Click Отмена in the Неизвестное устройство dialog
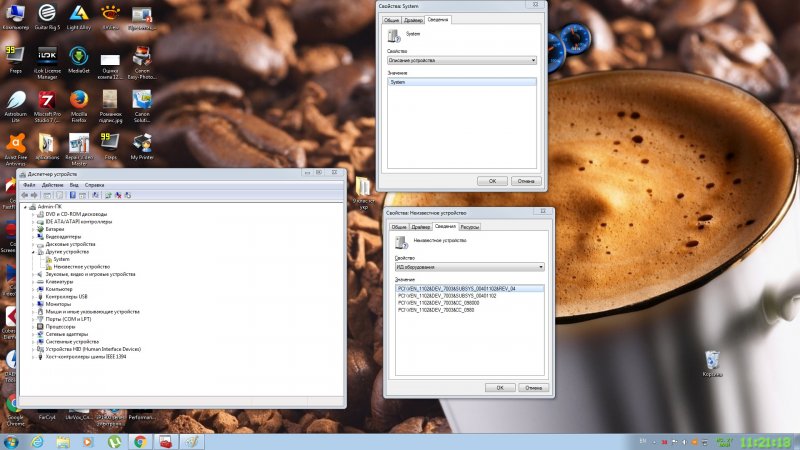800x450 pixels. point(532,387)
